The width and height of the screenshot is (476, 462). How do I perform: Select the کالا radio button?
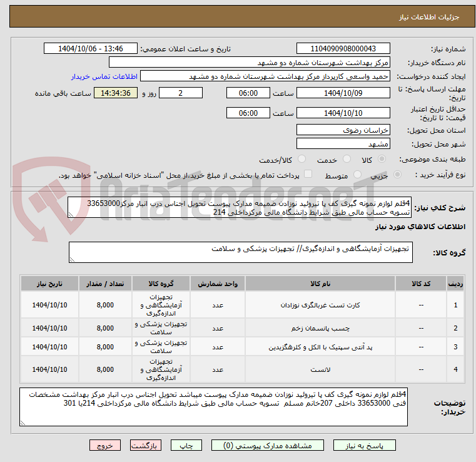[382, 159]
